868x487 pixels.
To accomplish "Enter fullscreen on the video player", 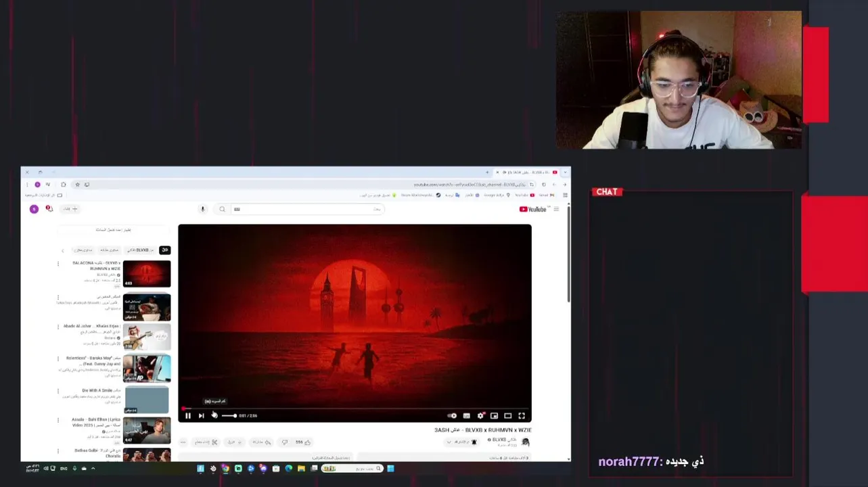I will pyautogui.click(x=522, y=416).
